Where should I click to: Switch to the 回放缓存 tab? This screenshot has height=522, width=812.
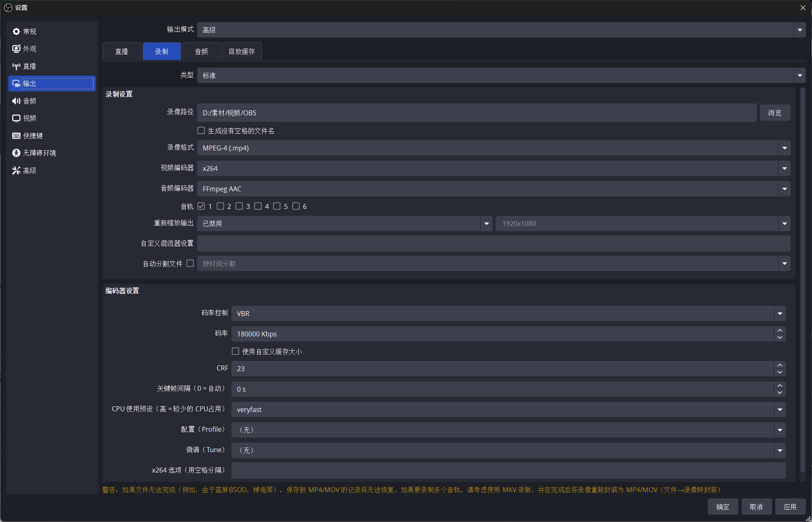click(x=242, y=52)
